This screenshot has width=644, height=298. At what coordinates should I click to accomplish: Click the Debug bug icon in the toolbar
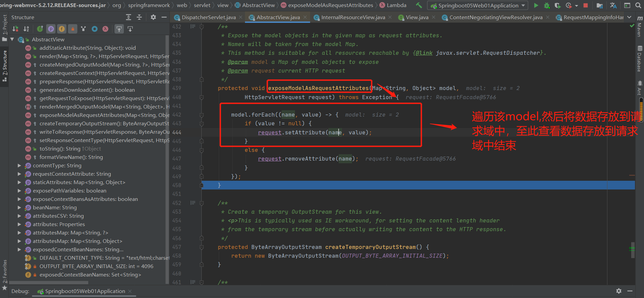(547, 5)
